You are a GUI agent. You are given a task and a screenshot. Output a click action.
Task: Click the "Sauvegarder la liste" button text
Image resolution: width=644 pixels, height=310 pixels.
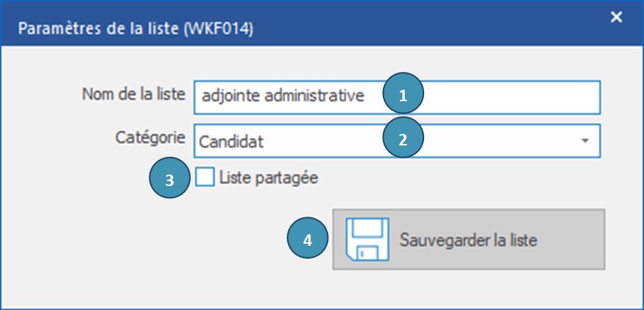coord(468,239)
